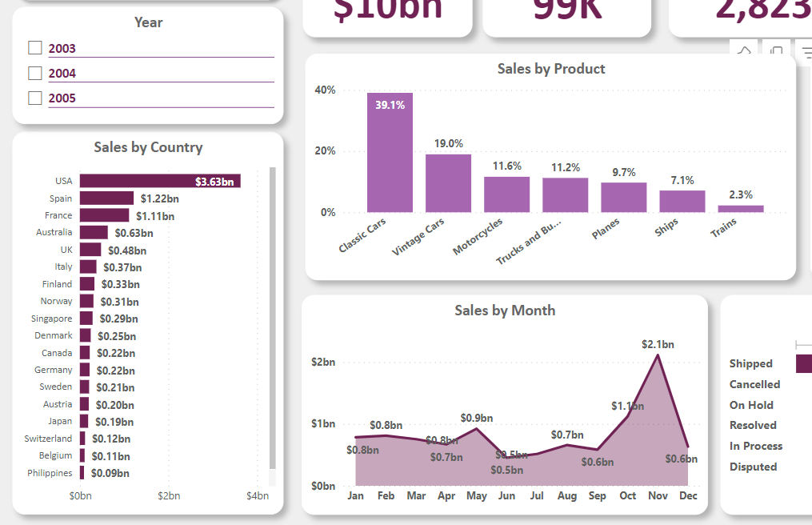Select the Cancelled status label
Viewport: 812px width, 525px height.
[754, 384]
